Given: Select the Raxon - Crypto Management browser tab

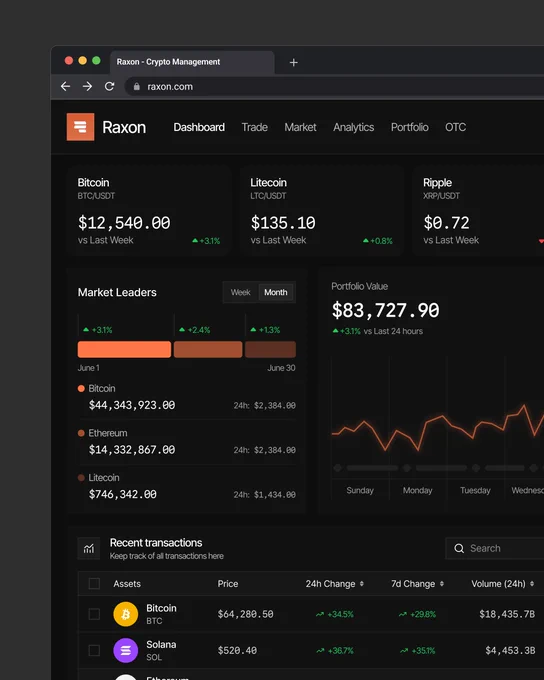Looking at the screenshot, I should pos(192,62).
